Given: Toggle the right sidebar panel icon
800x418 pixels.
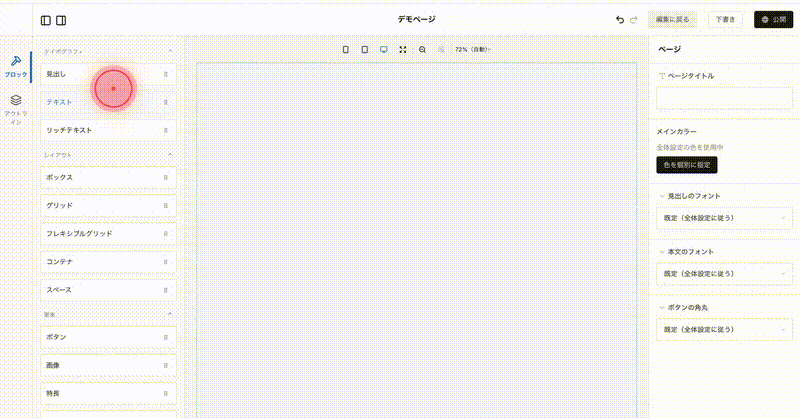Looking at the screenshot, I should coord(61,20).
